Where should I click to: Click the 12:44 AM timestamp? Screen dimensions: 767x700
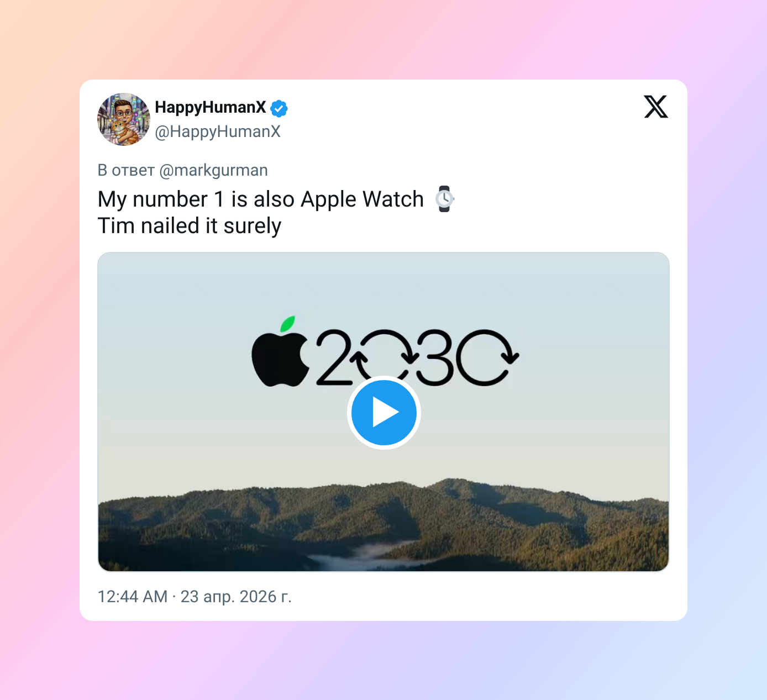(x=133, y=597)
